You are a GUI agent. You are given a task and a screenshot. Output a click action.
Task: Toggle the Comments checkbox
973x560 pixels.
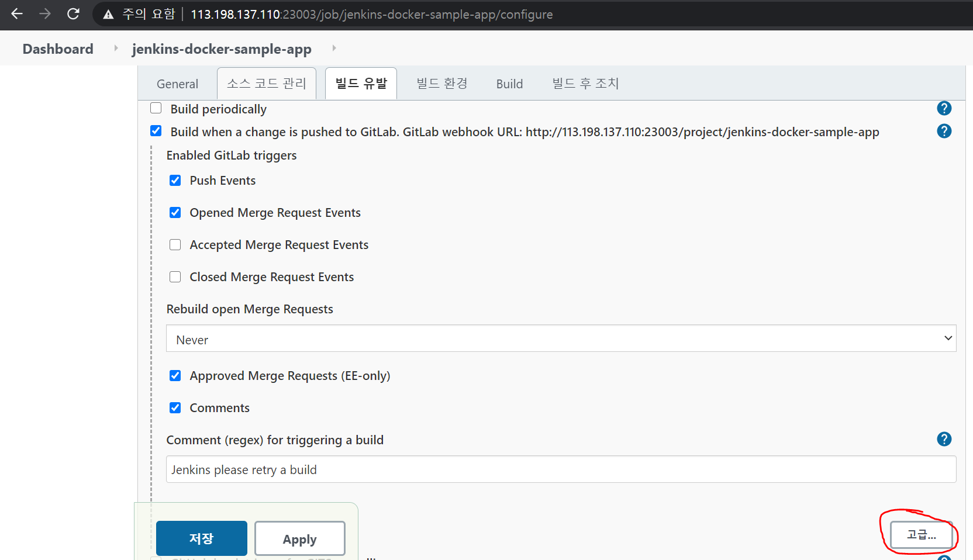click(x=175, y=407)
